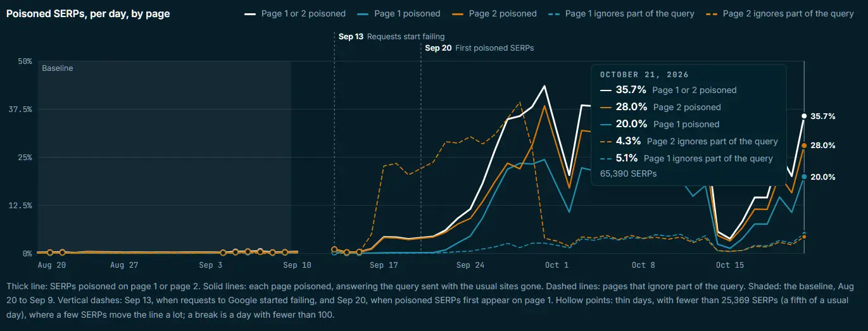Click the 'Sep 17' x-axis date
This screenshot has width=868, height=331.
384,265
